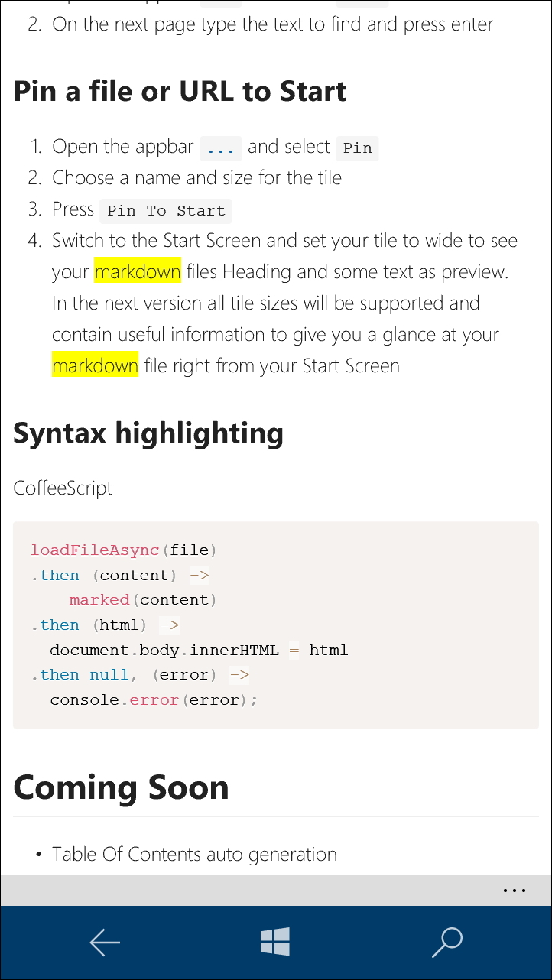Click 'Table Of Contents auto generation' bullet

(194, 854)
